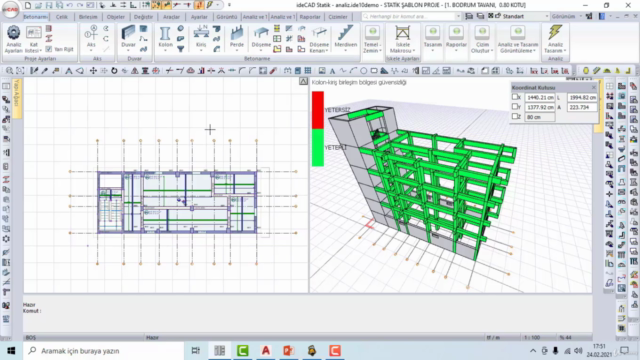This screenshot has height=360, width=640.
Task: Click the yellow sphere icon in toolbar
Action: pos(586,71)
